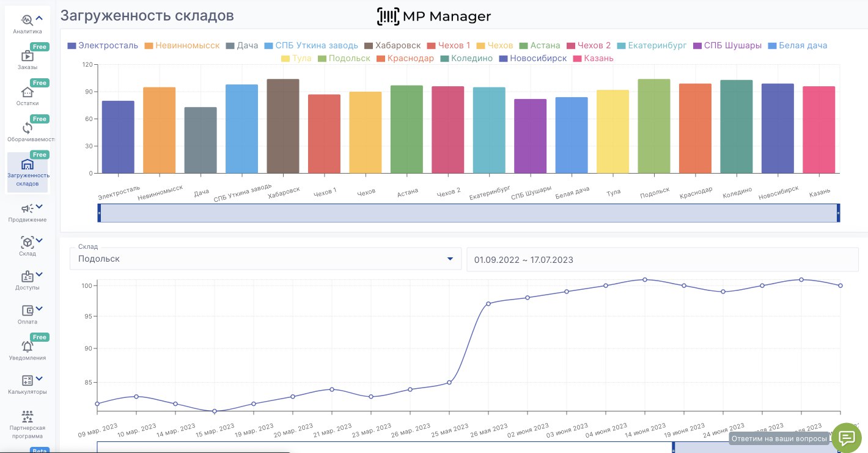Click the bar chart range zoom slider

coord(469,213)
